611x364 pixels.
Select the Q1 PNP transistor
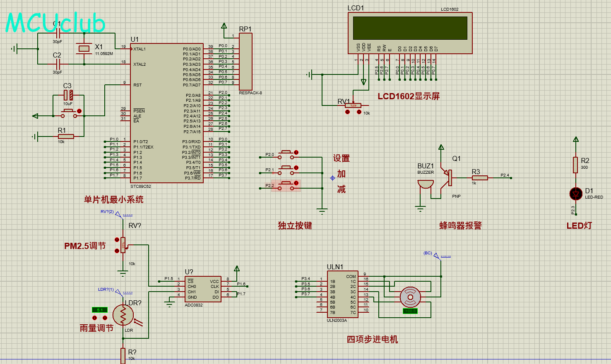coord(447,178)
